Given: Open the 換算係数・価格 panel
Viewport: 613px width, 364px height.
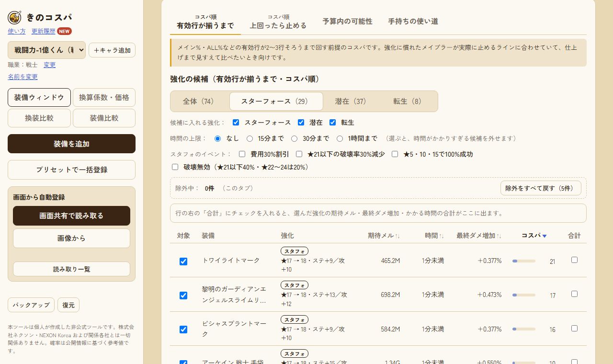Looking at the screenshot, I should [x=104, y=97].
